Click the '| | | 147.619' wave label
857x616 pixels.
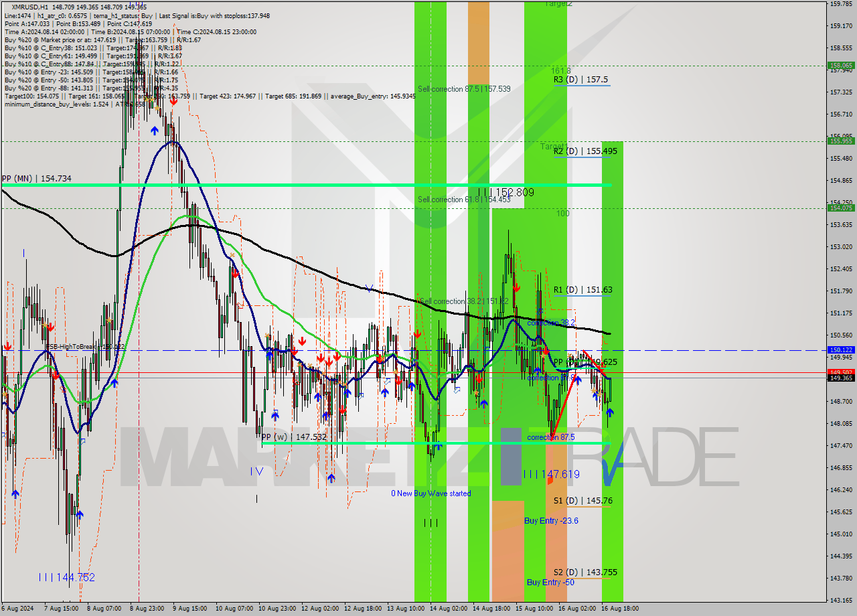pyautogui.click(x=551, y=474)
